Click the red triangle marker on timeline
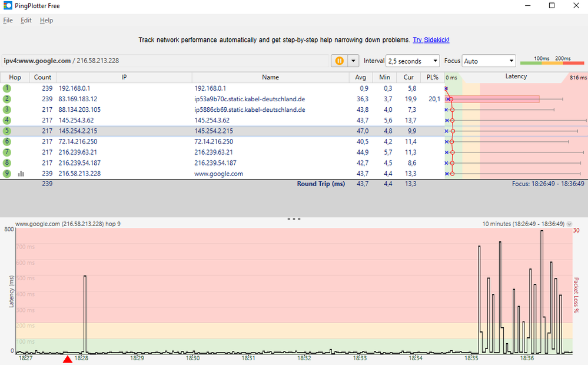The height and width of the screenshot is (365, 588). tap(68, 359)
